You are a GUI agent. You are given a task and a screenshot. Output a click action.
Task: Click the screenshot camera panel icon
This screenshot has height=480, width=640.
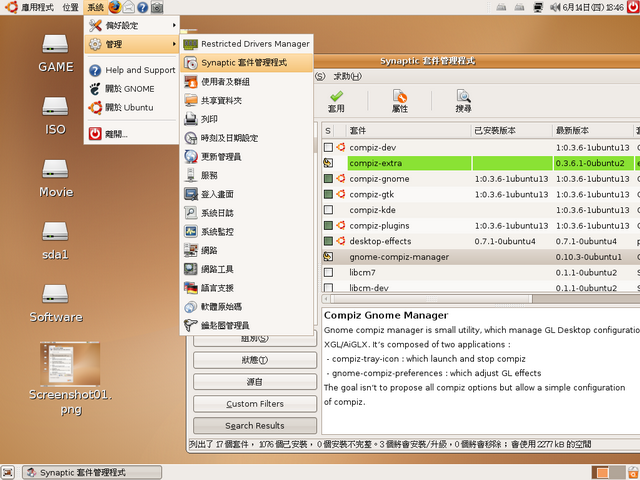(157, 7)
